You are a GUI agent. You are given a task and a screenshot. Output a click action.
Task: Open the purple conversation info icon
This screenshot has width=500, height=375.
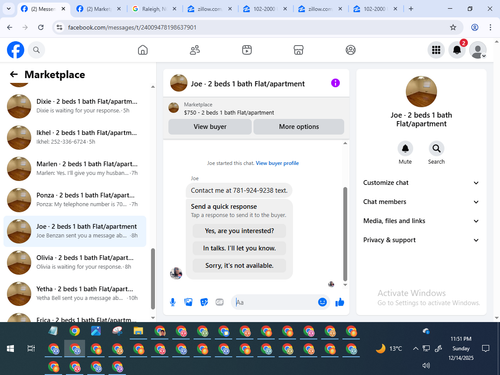coord(335,83)
